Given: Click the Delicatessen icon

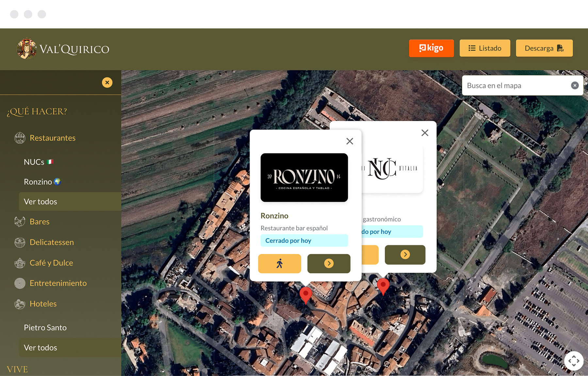Looking at the screenshot, I should click(20, 242).
